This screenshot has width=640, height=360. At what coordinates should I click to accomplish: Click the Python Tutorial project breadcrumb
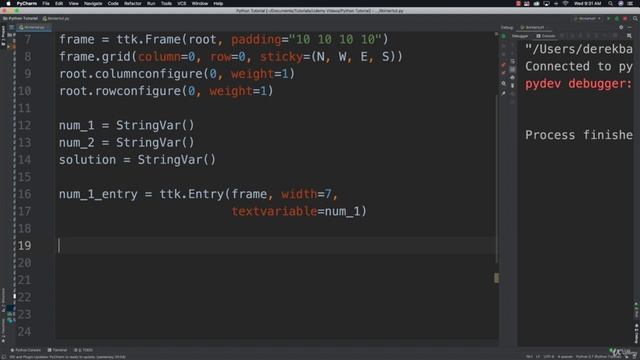pyautogui.click(x=20, y=18)
